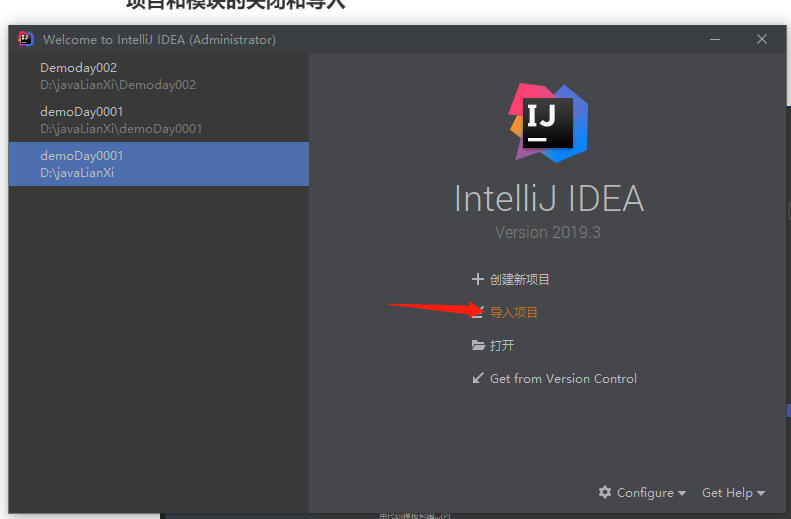Image resolution: width=791 pixels, height=519 pixels.
Task: Choose the Get from Version Control text
Action: coord(563,379)
